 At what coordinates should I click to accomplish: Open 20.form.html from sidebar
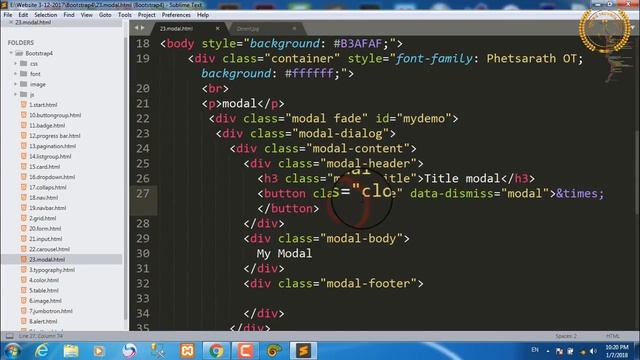pyautogui.click(x=45, y=229)
